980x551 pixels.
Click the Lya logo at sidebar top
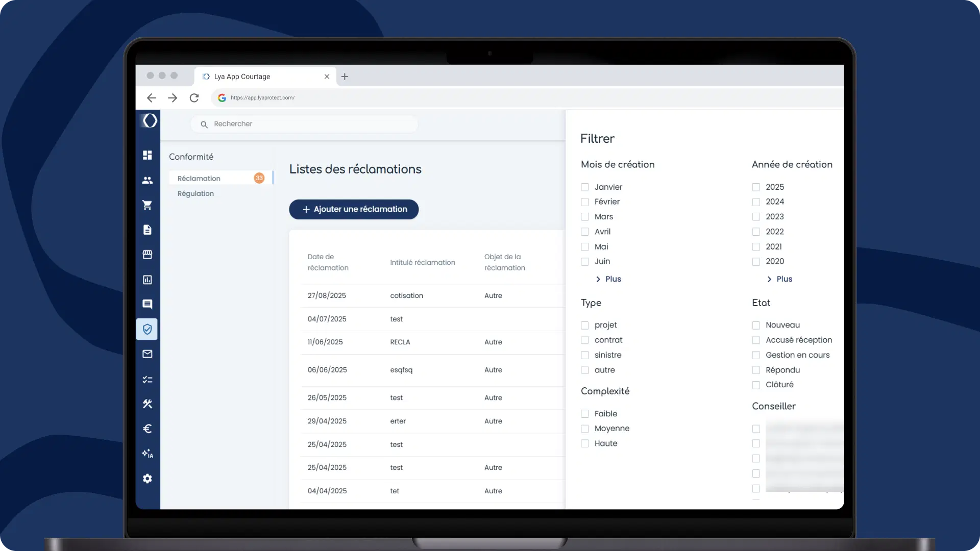(150, 121)
